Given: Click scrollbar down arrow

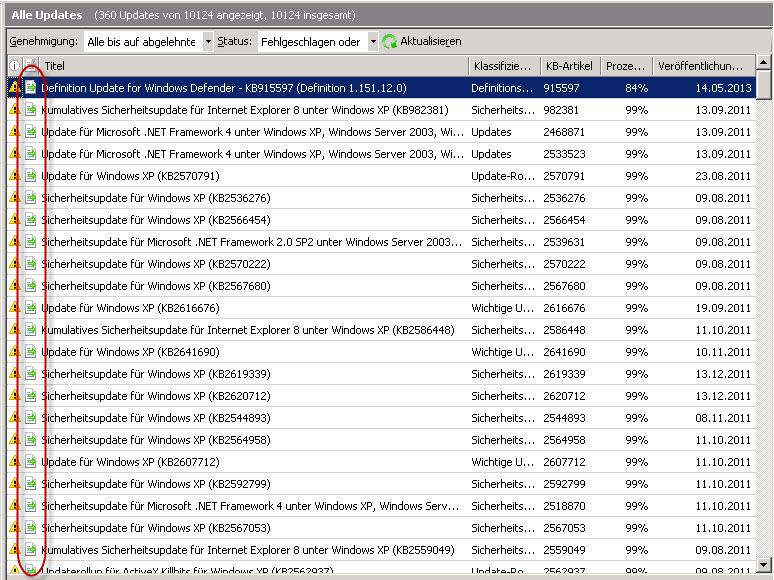Looking at the screenshot, I should pyautogui.click(x=764, y=564).
